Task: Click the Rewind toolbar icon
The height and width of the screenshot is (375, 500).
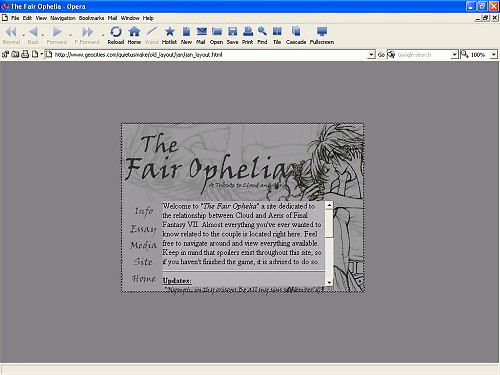Action: (11, 32)
